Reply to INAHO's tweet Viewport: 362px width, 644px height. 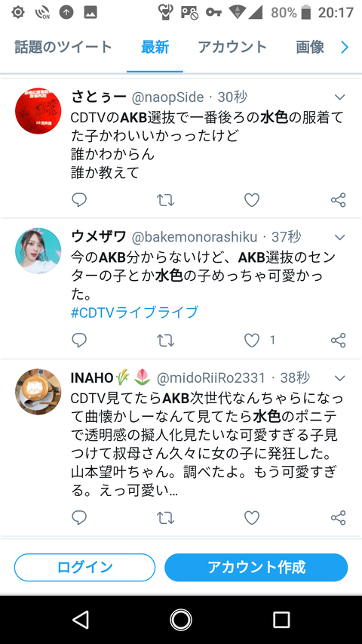[x=79, y=518]
